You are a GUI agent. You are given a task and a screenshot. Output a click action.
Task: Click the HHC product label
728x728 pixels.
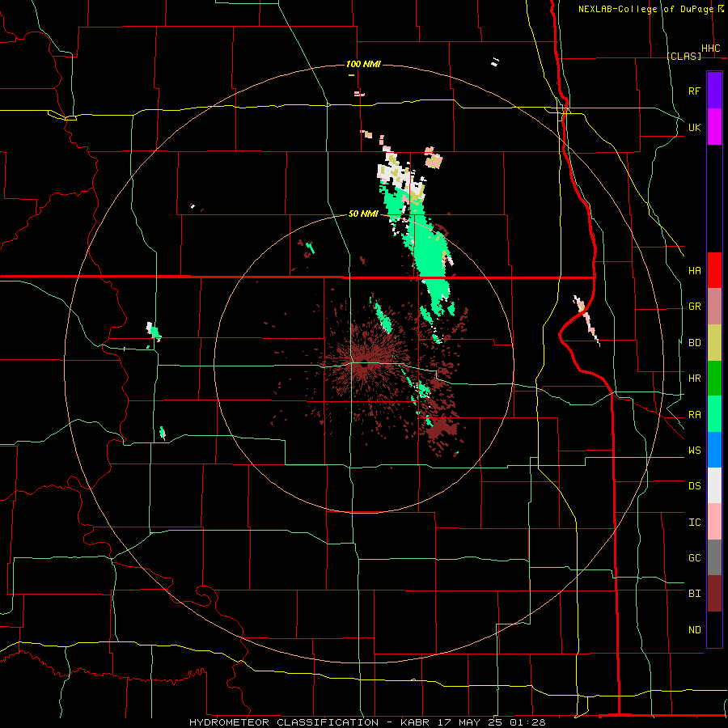710,49
